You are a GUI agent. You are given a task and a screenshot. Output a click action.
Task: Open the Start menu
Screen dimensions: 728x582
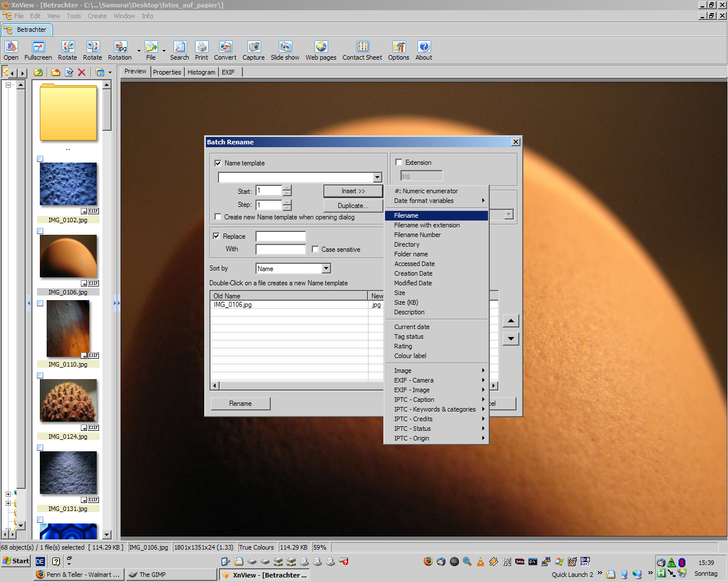(x=16, y=561)
